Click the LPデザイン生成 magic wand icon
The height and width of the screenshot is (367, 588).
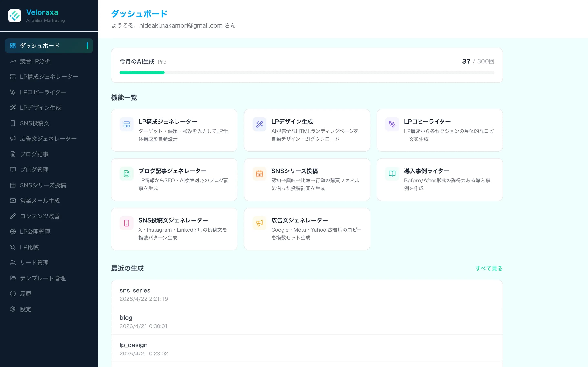(x=259, y=124)
